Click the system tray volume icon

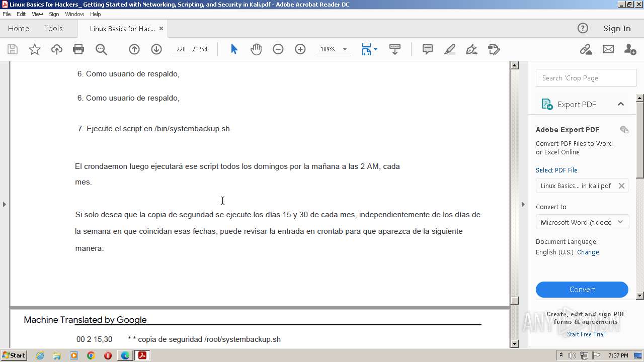(573, 355)
